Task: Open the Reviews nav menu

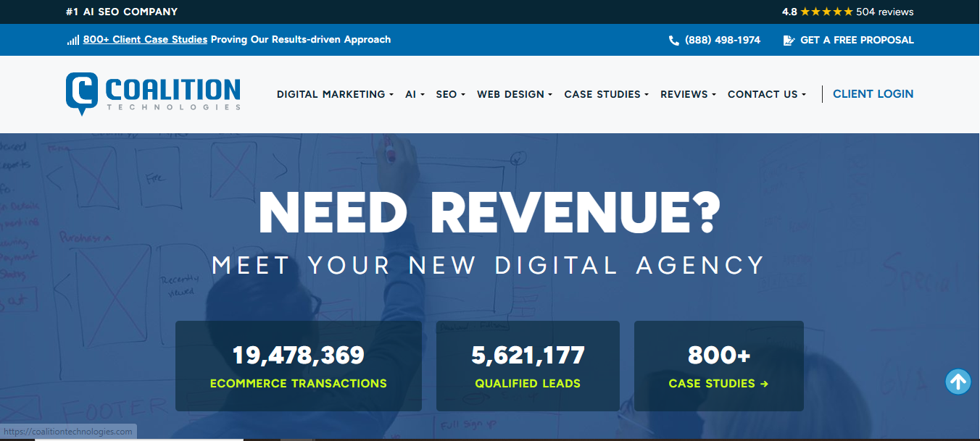Action: point(688,94)
